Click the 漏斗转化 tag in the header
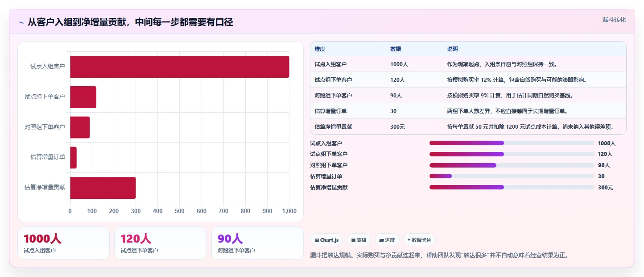The height and width of the screenshot is (277, 644). pos(614,20)
